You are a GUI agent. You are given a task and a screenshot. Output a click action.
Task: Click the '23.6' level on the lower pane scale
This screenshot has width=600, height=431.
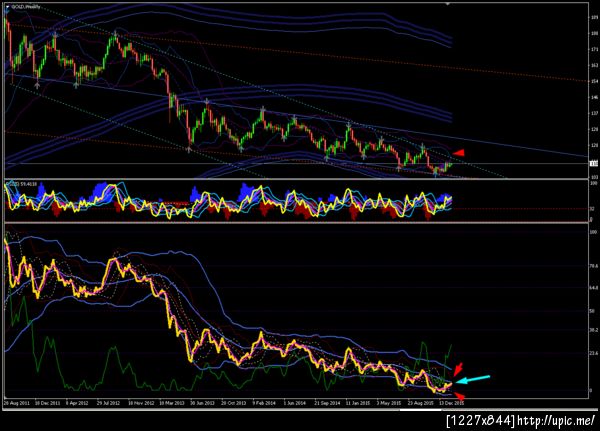click(x=594, y=354)
